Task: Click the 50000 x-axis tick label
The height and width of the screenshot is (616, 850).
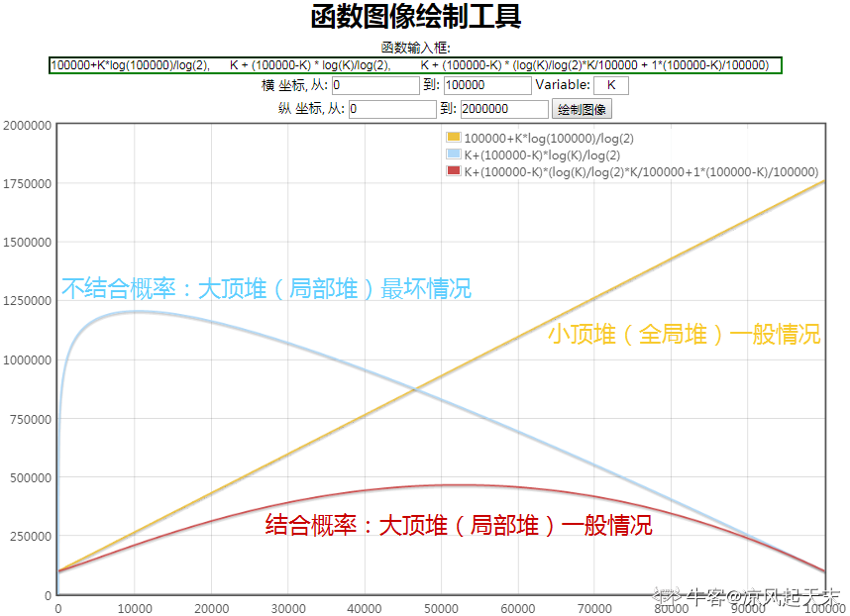Action: pos(442,607)
